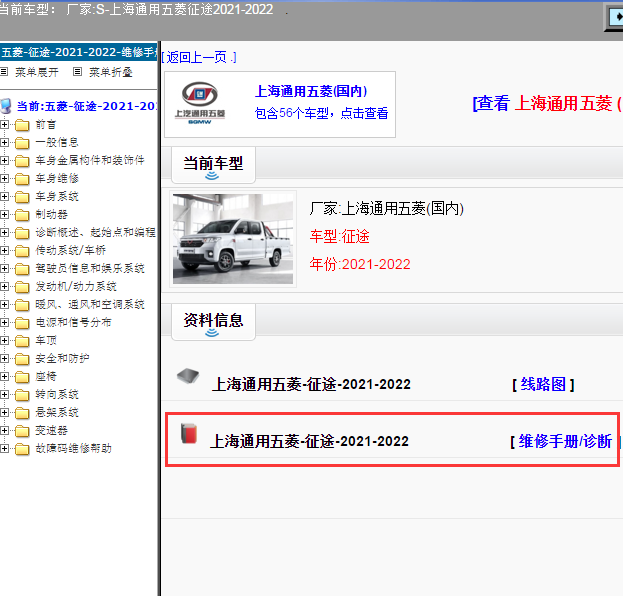This screenshot has width=623, height=596.
Task: Click the folder icon for 座椅
Action: (22, 377)
